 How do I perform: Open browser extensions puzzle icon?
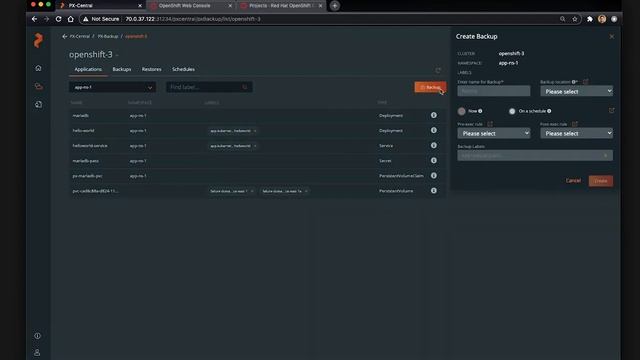[x=590, y=19]
